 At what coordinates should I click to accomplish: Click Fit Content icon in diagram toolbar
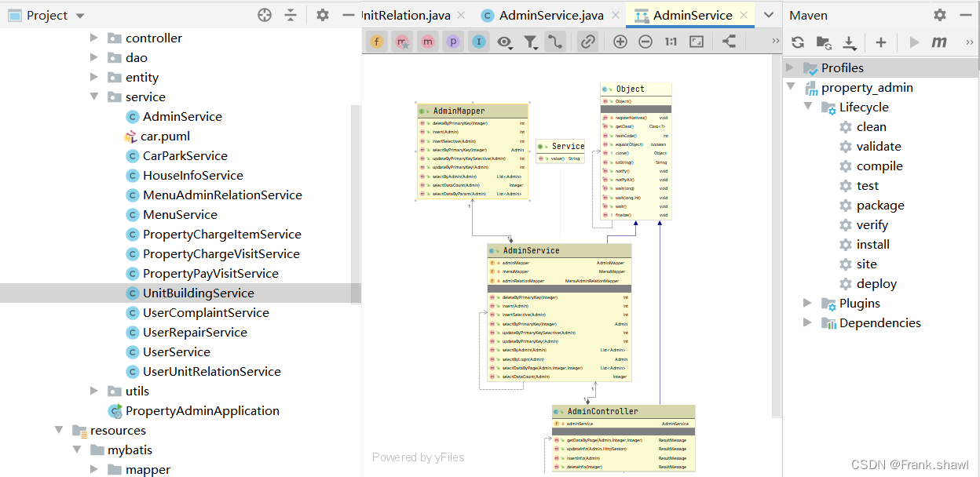pos(697,42)
